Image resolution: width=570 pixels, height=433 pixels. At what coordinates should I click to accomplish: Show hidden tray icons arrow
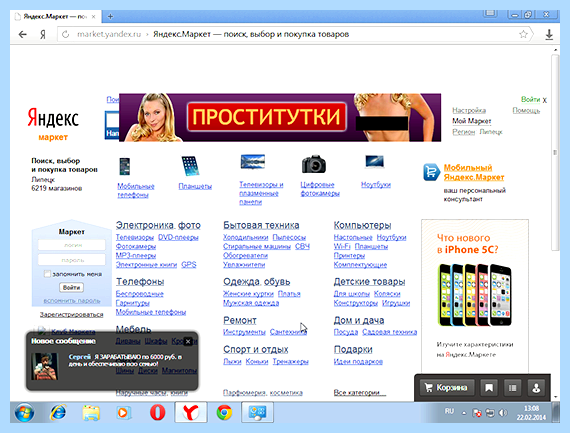pyautogui.click(x=464, y=413)
